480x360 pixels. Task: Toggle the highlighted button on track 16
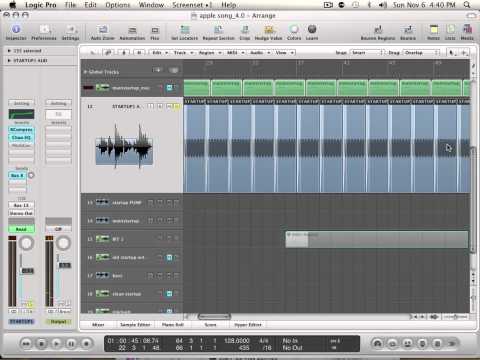pyautogui.click(x=169, y=257)
